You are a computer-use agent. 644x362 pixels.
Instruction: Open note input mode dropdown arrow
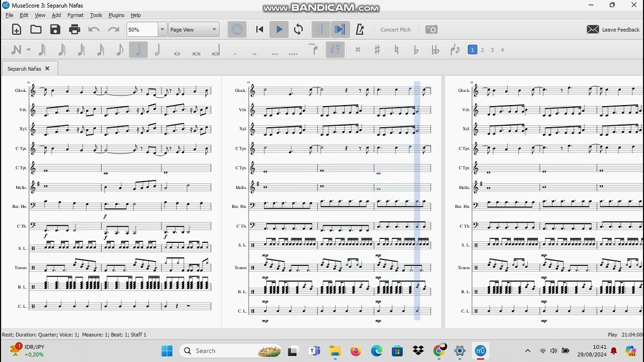(x=29, y=50)
